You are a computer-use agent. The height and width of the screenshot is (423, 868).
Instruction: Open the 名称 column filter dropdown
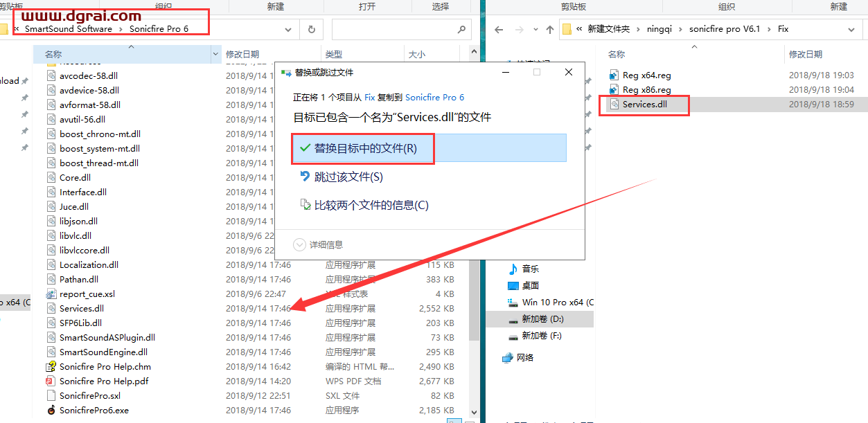pyautogui.click(x=215, y=53)
